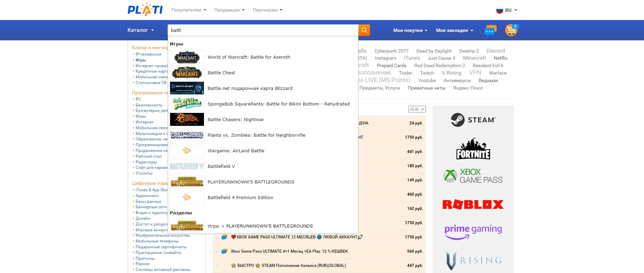This screenshot has width=644, height=273.
Task: Select World of Warcraft: Battle for Azeroth thumbnail
Action: pyautogui.click(x=187, y=57)
